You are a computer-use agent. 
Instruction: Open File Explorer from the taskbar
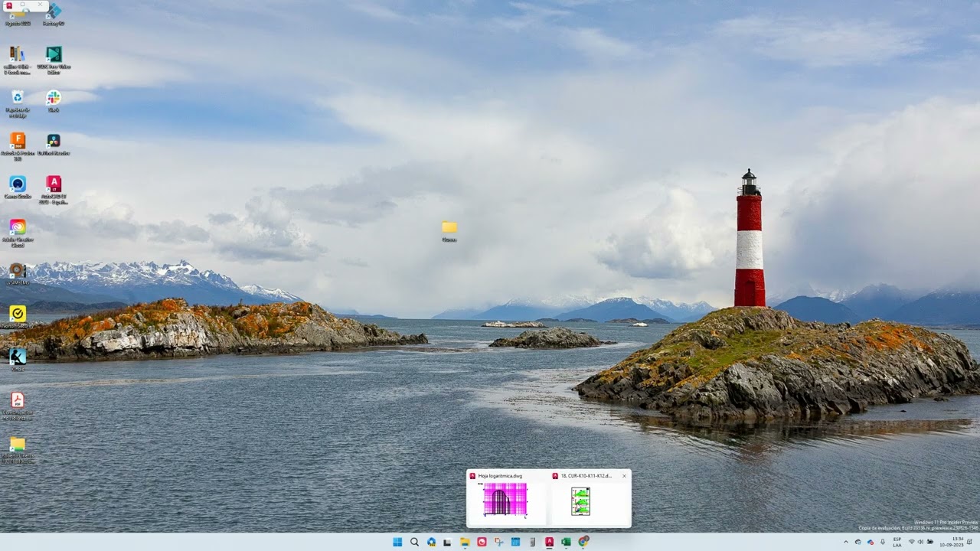(x=465, y=542)
